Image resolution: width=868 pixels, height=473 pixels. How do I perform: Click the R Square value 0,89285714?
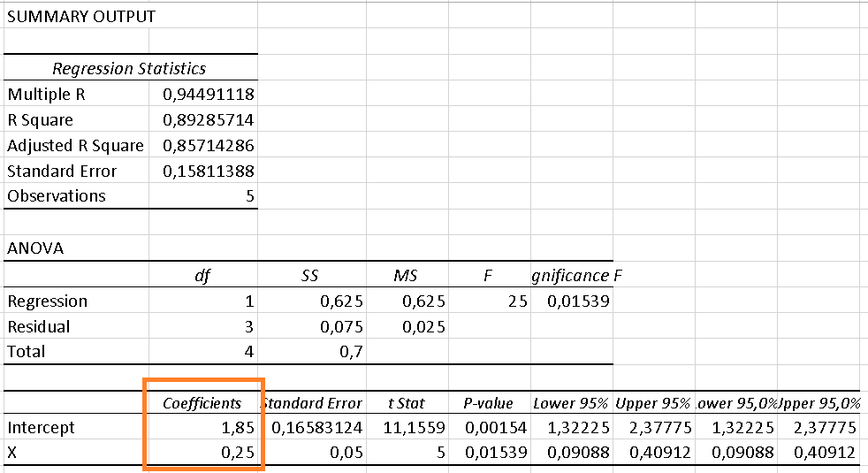(209, 119)
